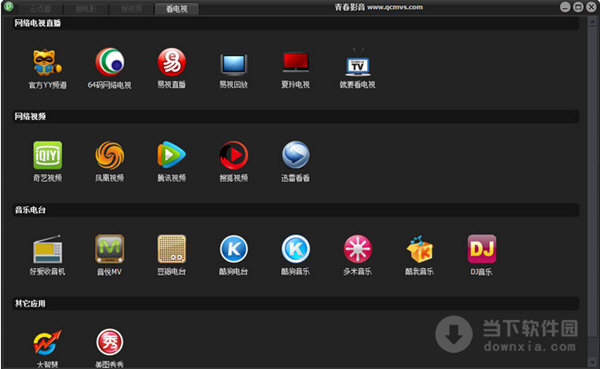Screen dimensions: 600x369
Task: Open 酷我音乐 orange box icon
Action: click(x=420, y=249)
